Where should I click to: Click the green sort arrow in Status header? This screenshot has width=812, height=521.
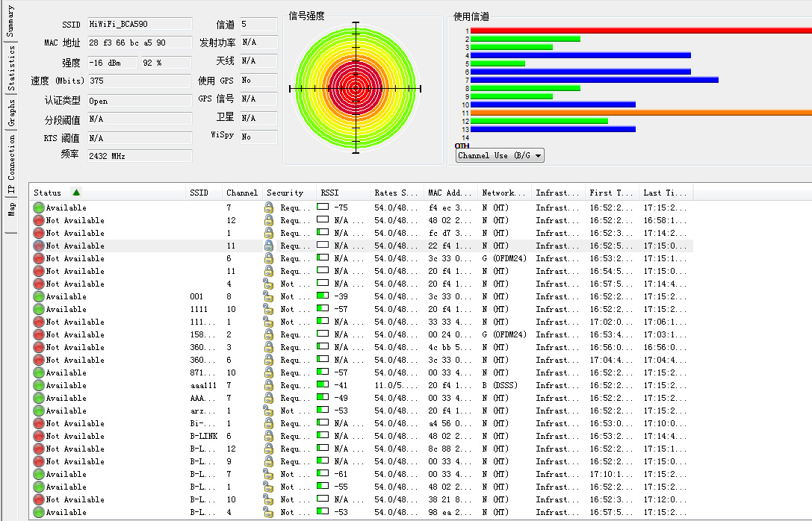pos(76,193)
